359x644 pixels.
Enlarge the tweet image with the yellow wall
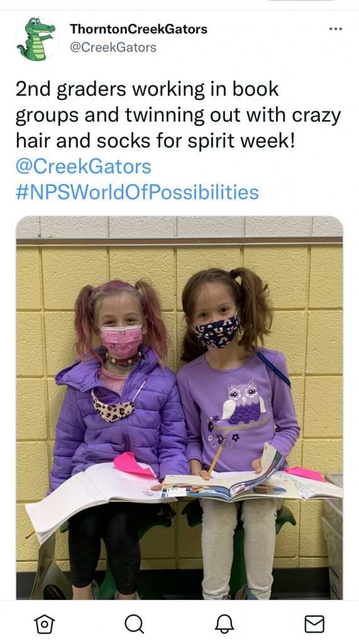coord(179,408)
